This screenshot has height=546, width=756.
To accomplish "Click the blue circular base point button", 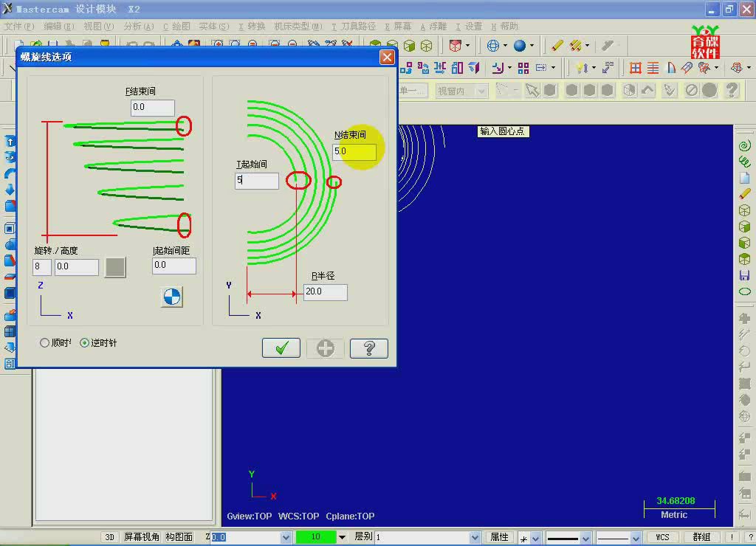I will click(171, 297).
